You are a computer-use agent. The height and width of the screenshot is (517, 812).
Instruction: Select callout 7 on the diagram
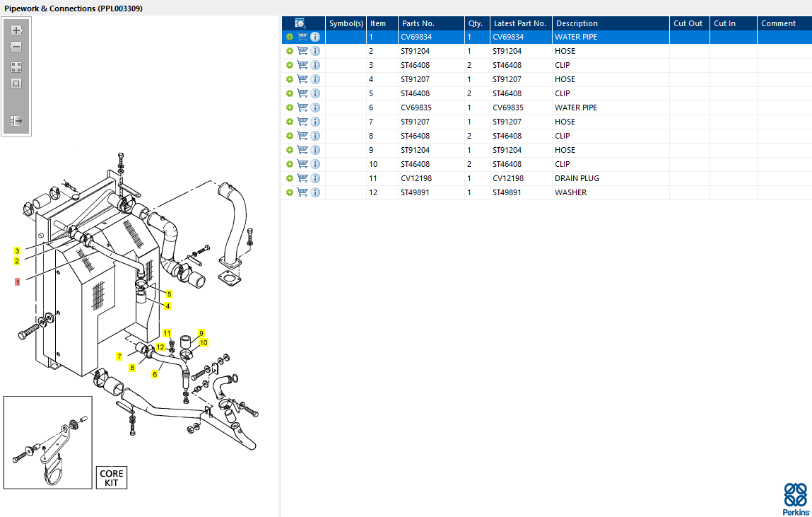coord(119,356)
